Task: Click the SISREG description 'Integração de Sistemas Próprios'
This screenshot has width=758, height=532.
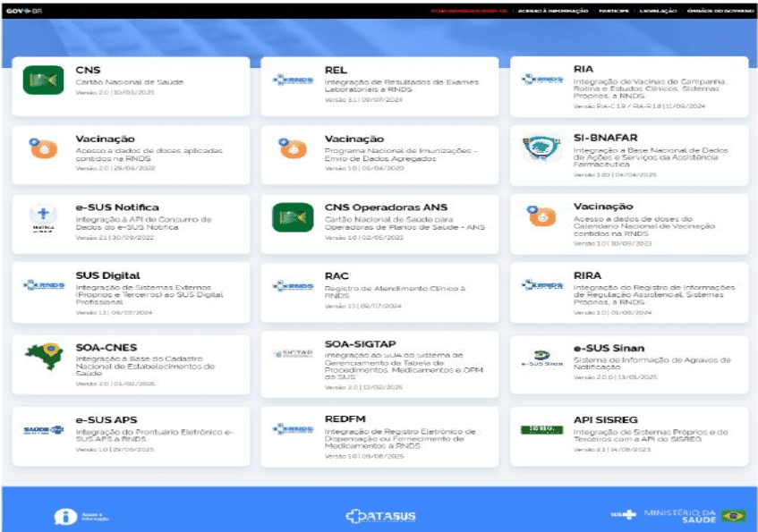Action: [651, 435]
